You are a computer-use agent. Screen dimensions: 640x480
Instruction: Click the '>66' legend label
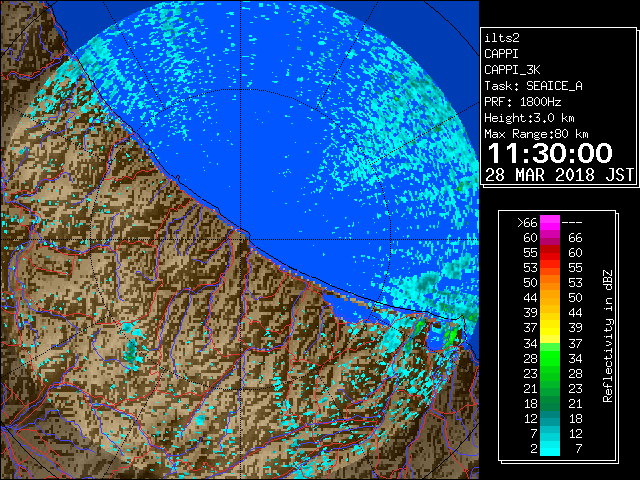tap(527, 223)
